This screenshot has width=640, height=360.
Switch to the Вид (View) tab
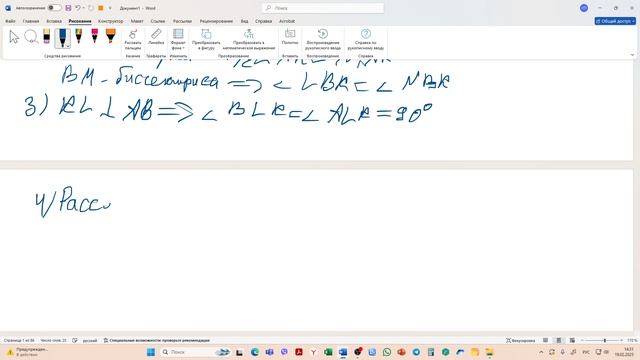pyautogui.click(x=244, y=21)
